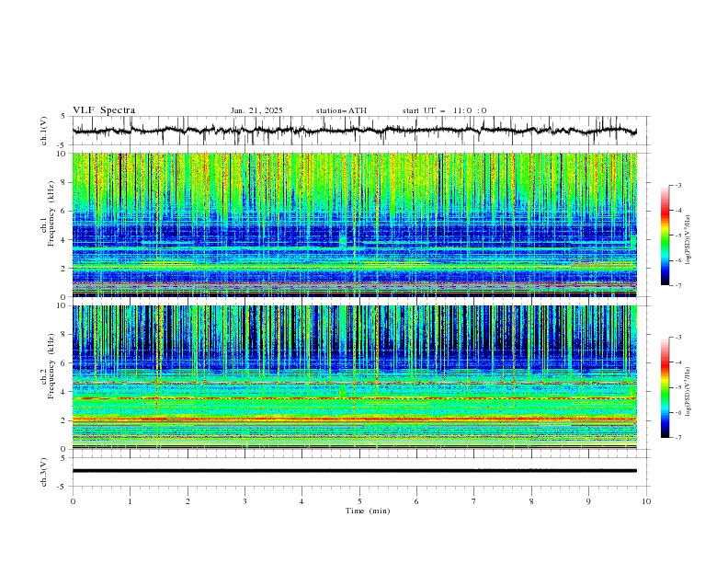Click the "-4" tick on the lower colorbar
728x563 pixels.
coord(677,362)
